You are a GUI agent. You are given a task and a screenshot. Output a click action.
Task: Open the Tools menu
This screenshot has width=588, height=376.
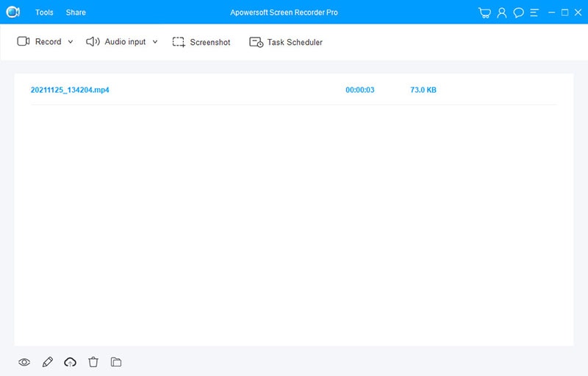click(44, 13)
